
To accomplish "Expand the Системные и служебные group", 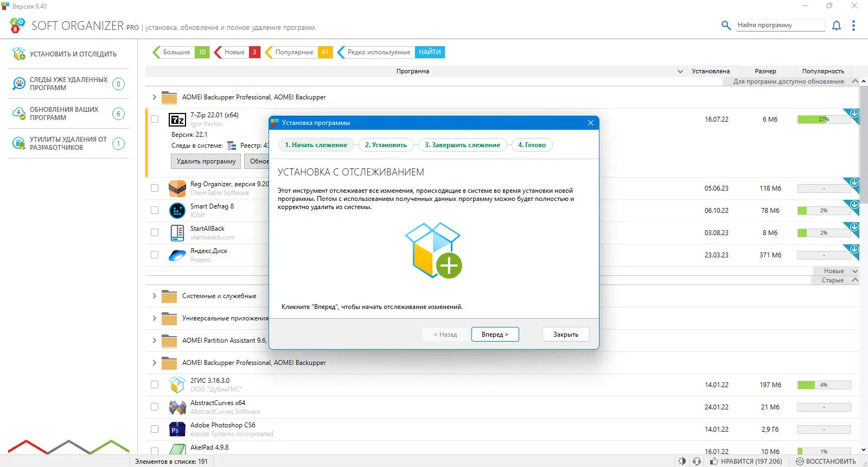I will pos(154,296).
